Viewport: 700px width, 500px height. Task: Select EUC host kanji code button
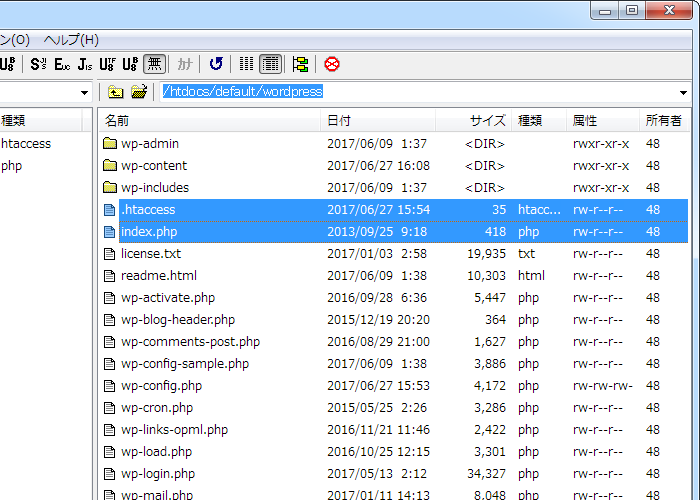(62, 64)
